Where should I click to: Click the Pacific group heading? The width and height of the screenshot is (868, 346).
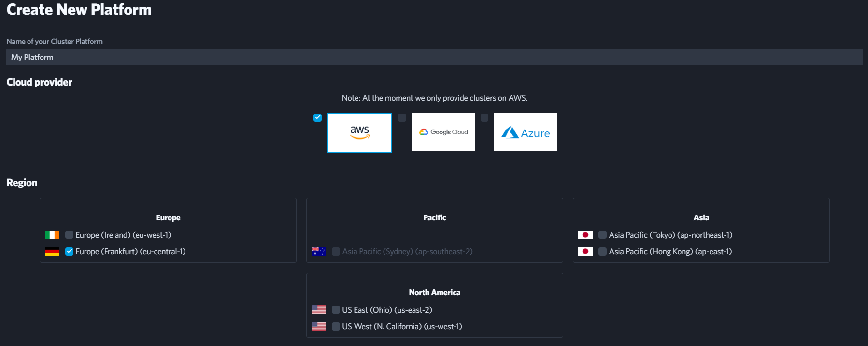click(435, 217)
